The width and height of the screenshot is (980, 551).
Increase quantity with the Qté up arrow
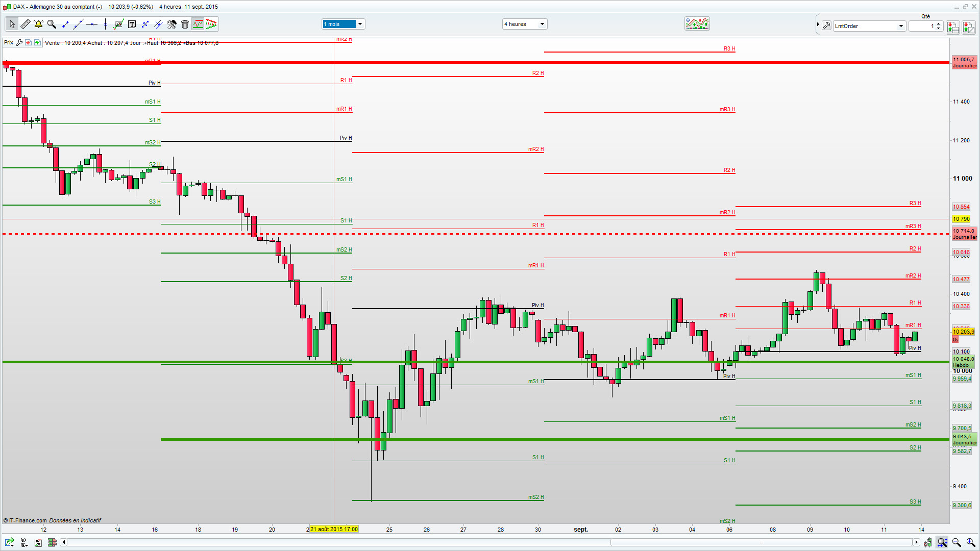click(939, 24)
